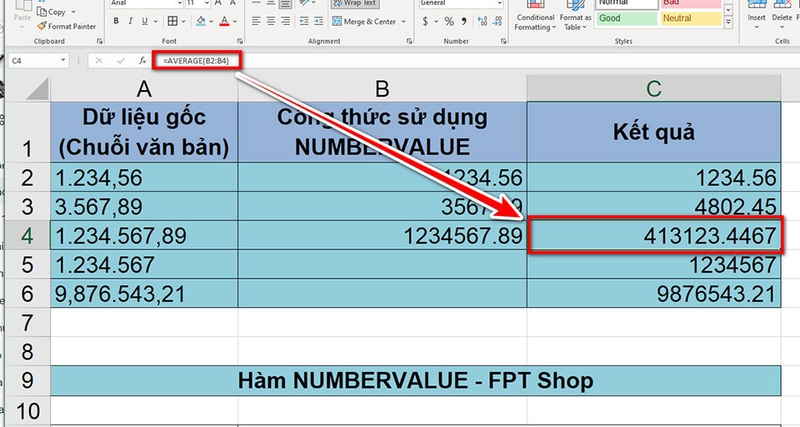Image resolution: width=800 pixels, height=427 pixels.
Task: Select cell B4 with 1234567.89
Action: (x=382, y=235)
